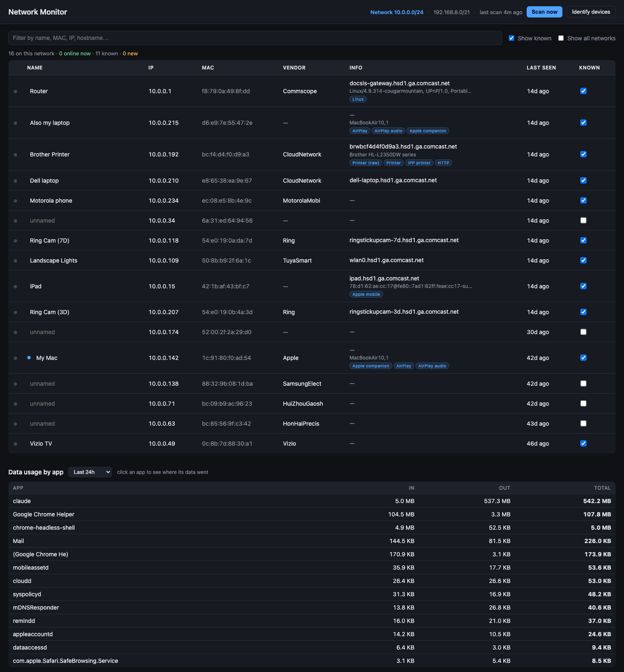
Task: Uncheck known for Brother Printer
Action: [583, 154]
